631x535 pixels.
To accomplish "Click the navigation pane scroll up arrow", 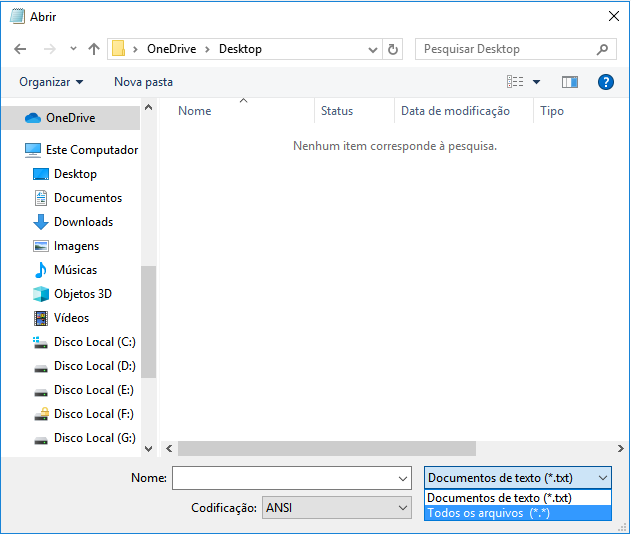I will [148, 107].
